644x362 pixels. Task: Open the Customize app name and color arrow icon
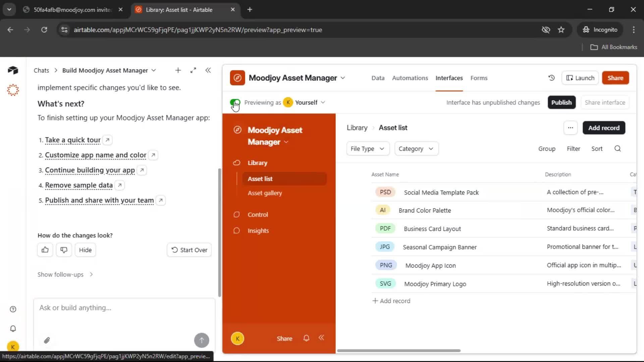(x=153, y=155)
